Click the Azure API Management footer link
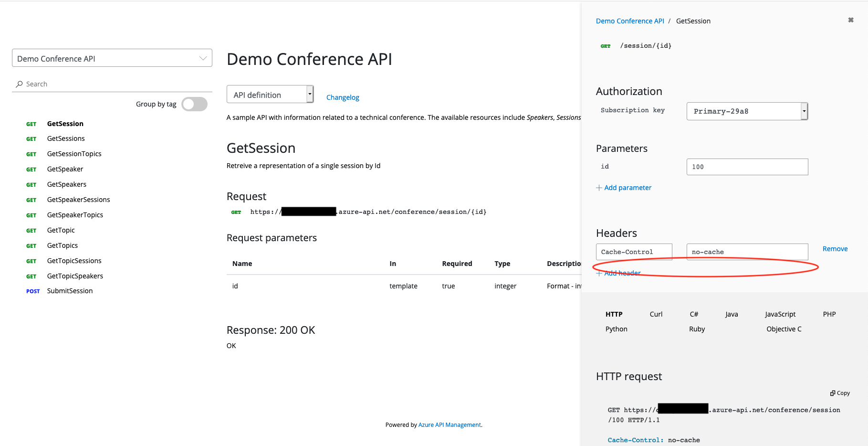The width and height of the screenshot is (868, 446). coord(449,425)
